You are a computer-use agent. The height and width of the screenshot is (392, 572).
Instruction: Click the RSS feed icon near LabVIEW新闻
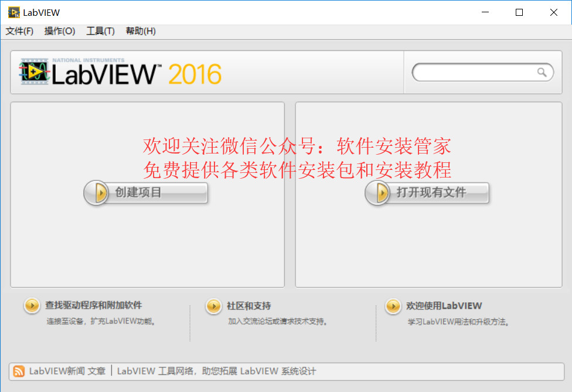tap(19, 371)
